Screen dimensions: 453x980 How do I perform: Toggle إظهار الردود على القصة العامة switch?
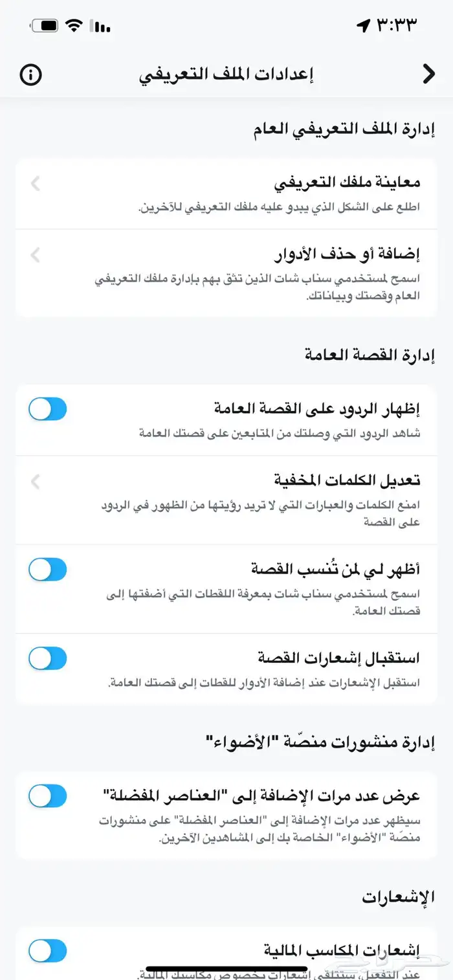(x=48, y=409)
